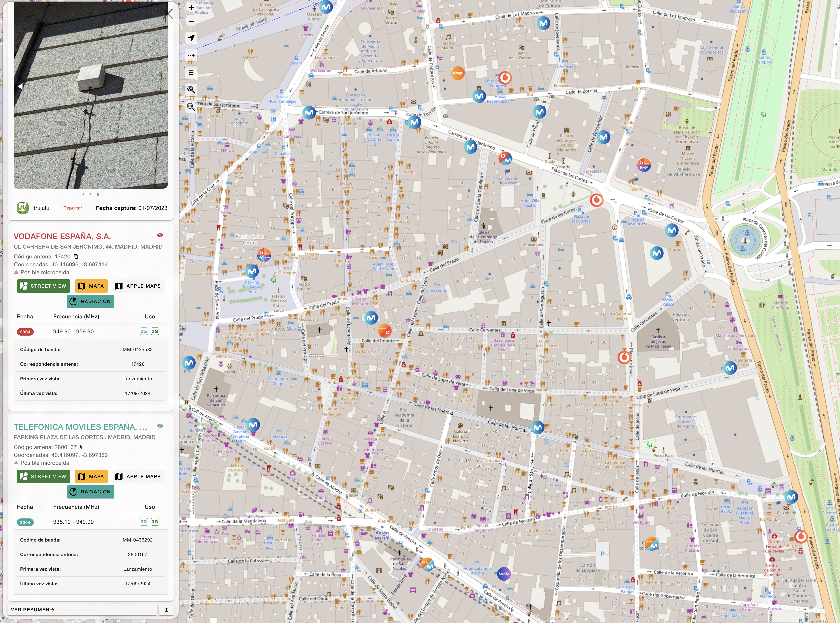The height and width of the screenshot is (623, 840).
Task: Open trujulu user profile avatar
Action: [23, 208]
